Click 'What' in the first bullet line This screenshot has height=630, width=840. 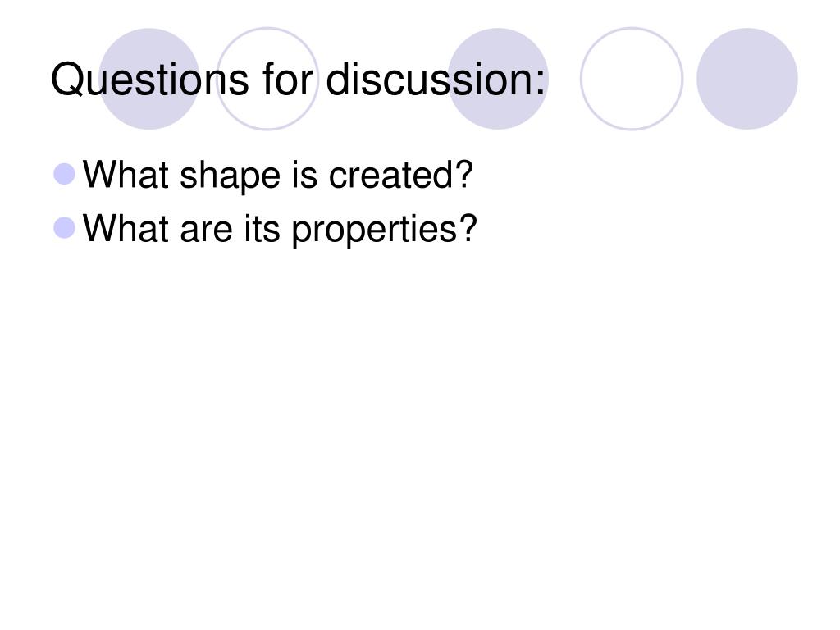[x=126, y=175]
